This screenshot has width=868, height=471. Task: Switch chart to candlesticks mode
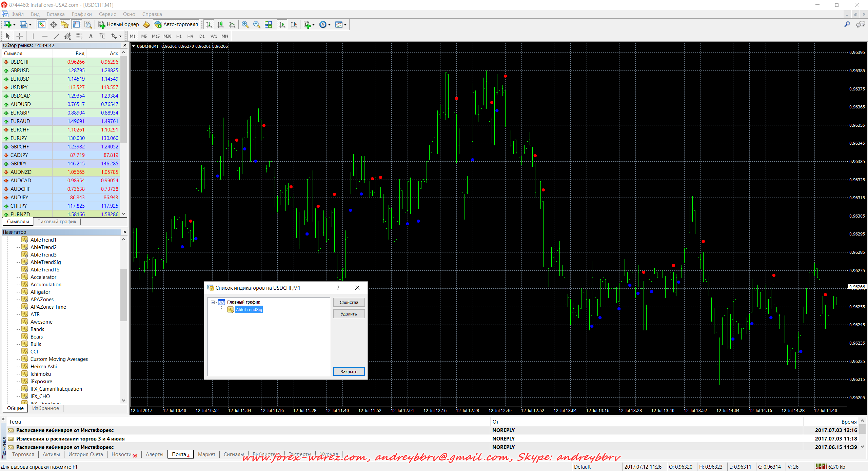[220, 24]
